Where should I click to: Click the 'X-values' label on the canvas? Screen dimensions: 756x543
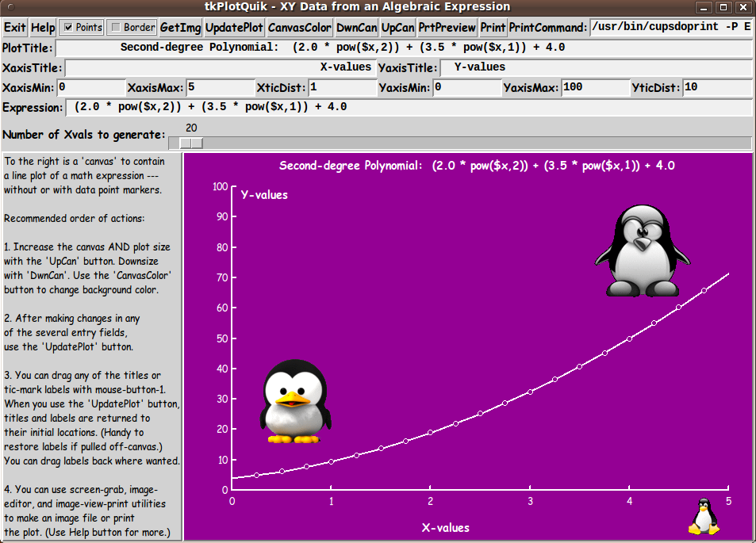[x=446, y=528]
